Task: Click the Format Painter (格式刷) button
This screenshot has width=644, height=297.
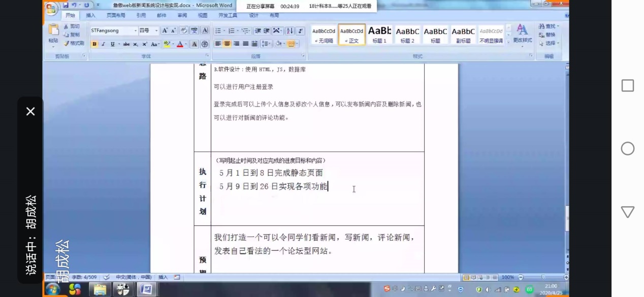Action: point(74,44)
